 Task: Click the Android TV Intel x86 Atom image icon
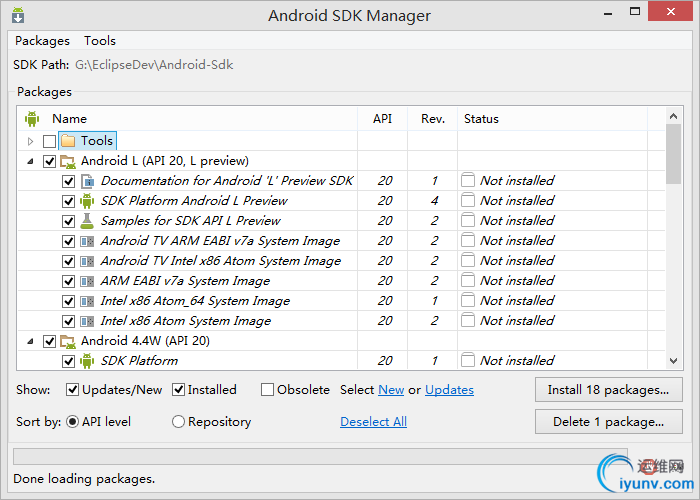click(87, 261)
